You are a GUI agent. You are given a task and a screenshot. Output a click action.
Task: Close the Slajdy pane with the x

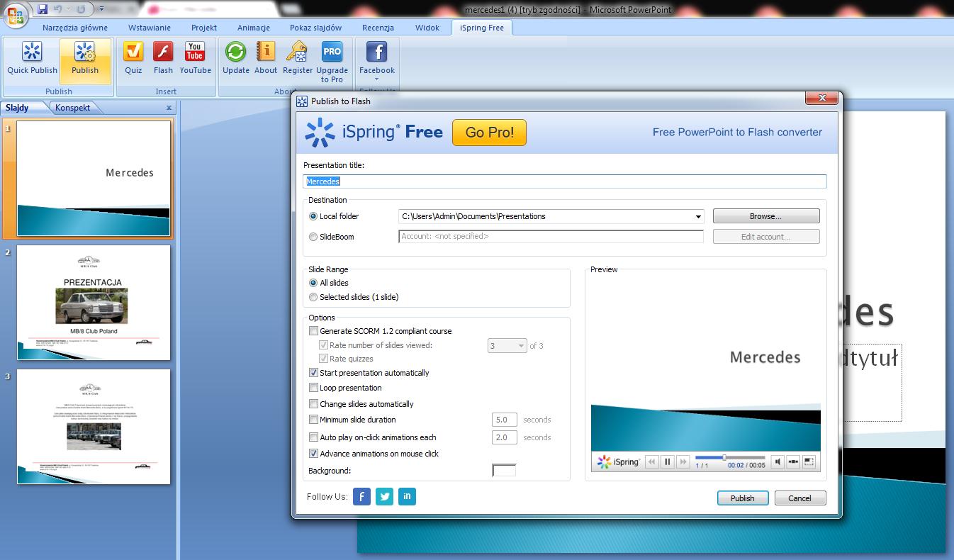pyautogui.click(x=169, y=108)
